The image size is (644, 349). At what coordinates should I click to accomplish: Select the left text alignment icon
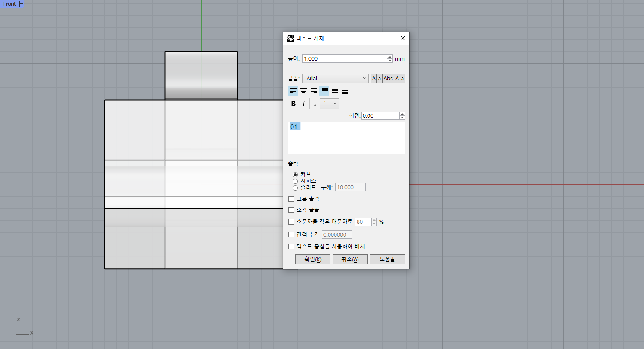coord(293,91)
